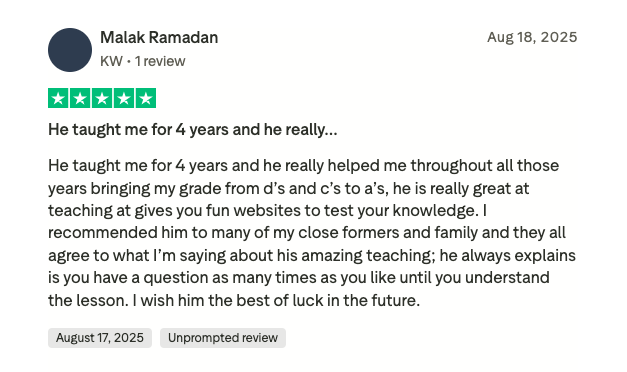Image resolution: width=627 pixels, height=372 pixels.
Task: Click the fifth green rating star
Action: (x=146, y=98)
